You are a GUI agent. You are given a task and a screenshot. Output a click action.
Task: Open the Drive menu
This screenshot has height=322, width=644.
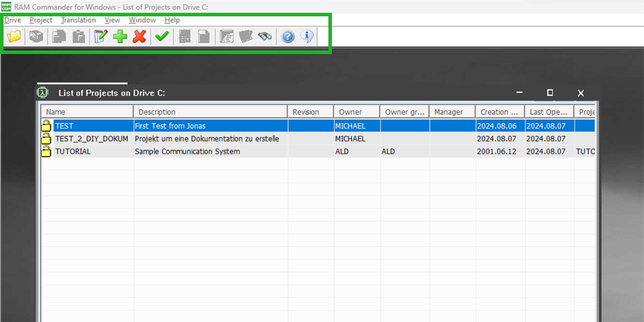pos(13,20)
